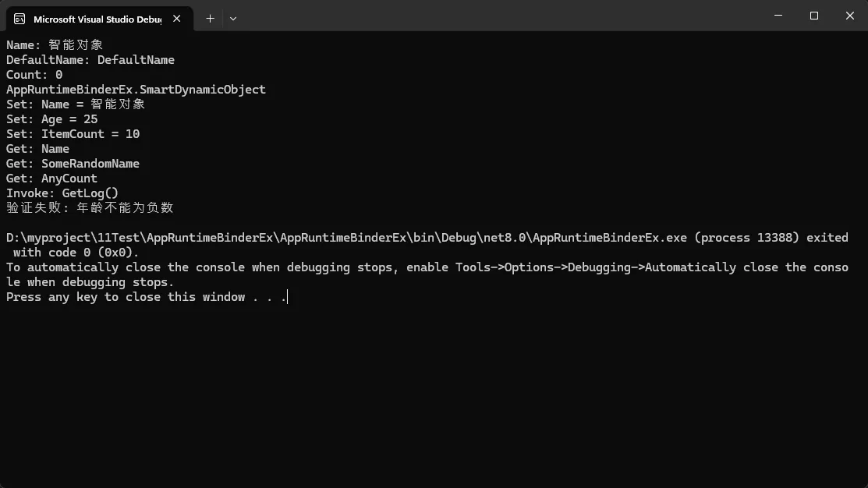868x488 pixels.
Task: Click the "Set: Age = 25" line
Action: [x=52, y=119]
